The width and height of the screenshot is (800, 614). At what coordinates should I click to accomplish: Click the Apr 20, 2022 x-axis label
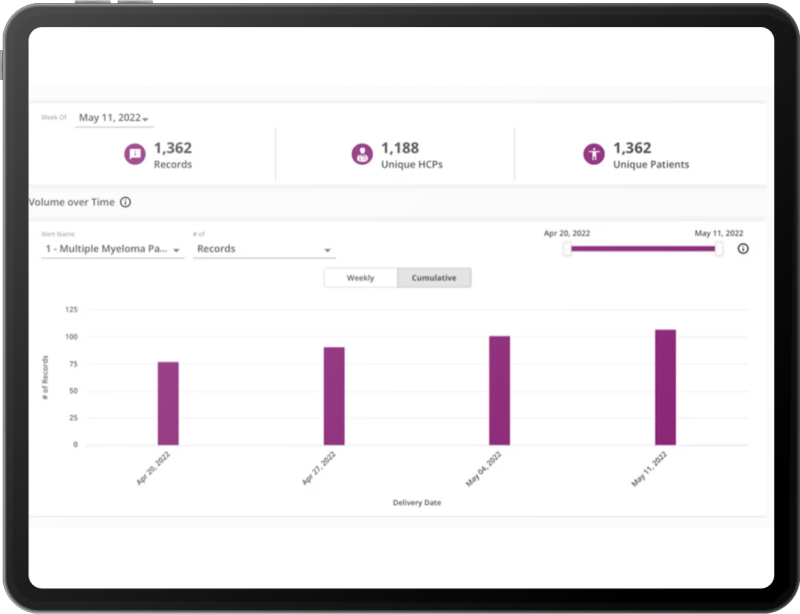pos(153,469)
